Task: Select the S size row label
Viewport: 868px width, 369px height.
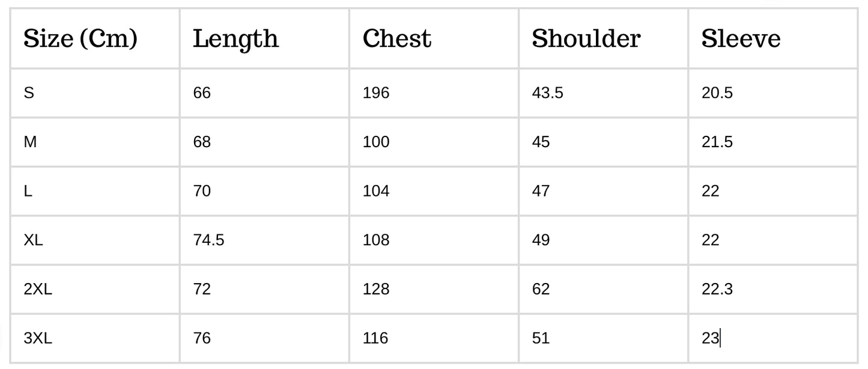Action: (29, 93)
